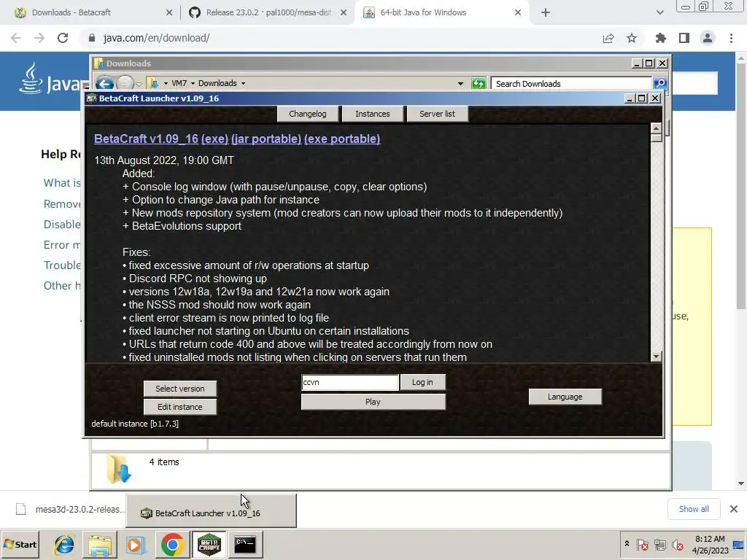Open Windows Media Player from the taskbar

click(x=135, y=544)
